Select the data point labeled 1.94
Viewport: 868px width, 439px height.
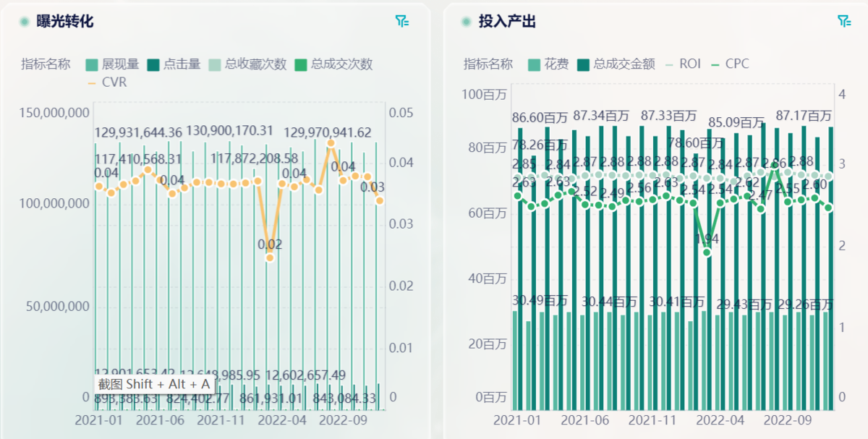point(707,252)
